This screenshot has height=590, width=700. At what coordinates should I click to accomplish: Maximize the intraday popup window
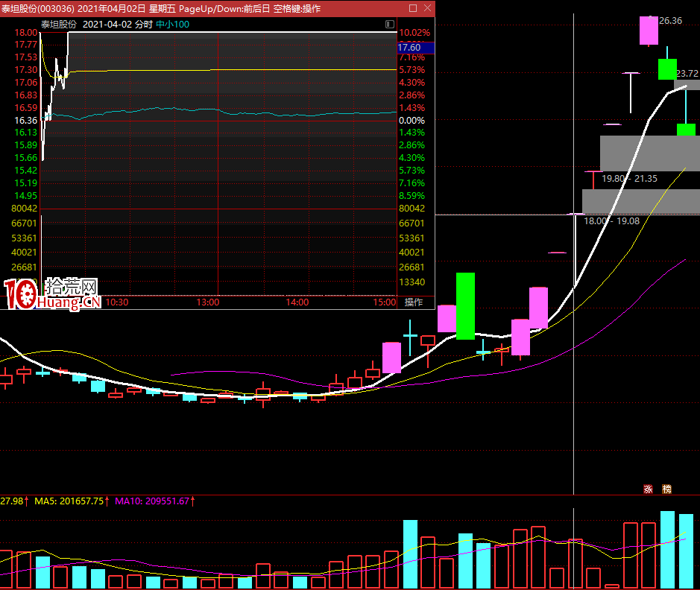point(412,8)
